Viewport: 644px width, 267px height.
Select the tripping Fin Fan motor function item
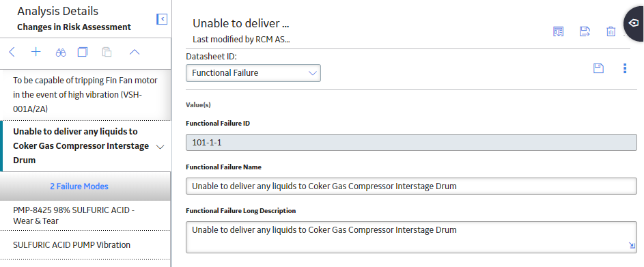click(85, 95)
